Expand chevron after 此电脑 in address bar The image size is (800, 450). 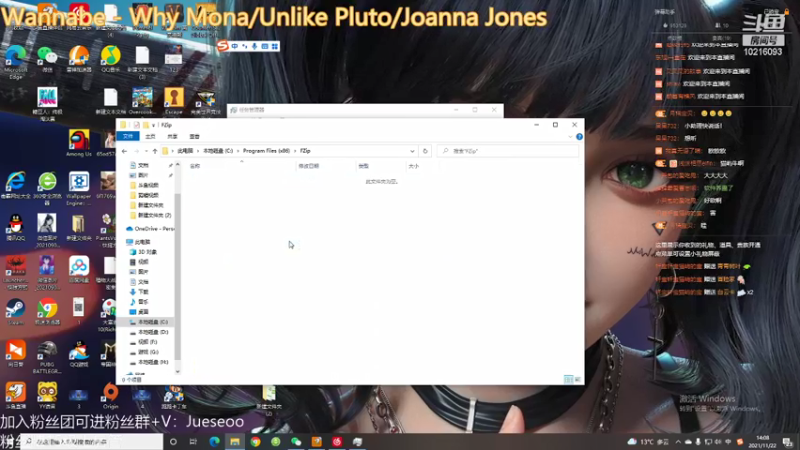tap(198, 151)
